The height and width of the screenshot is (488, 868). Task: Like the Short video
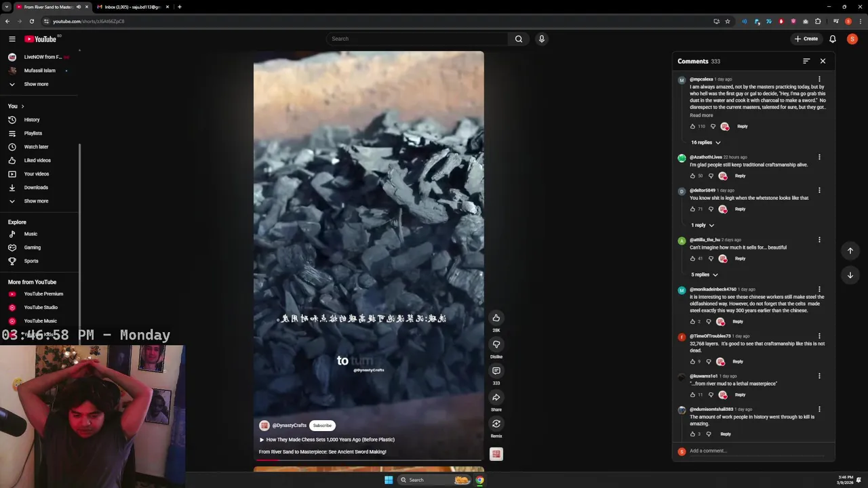click(496, 318)
